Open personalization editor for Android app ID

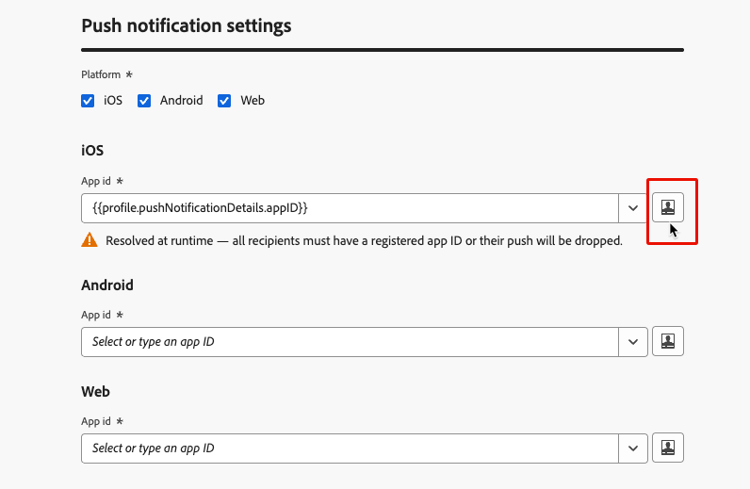(668, 342)
